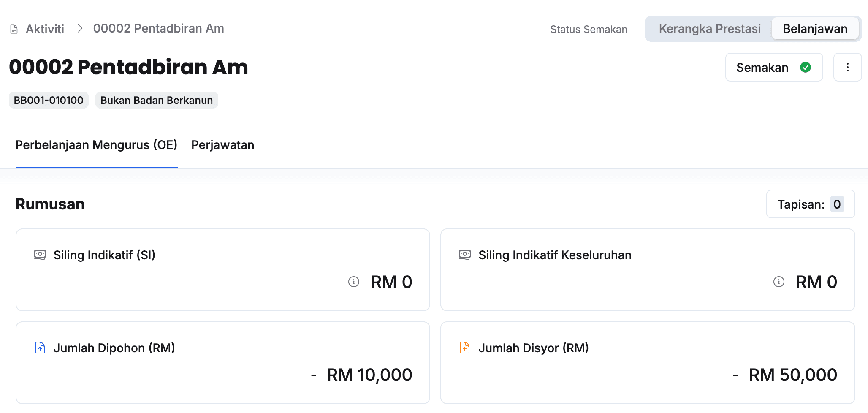Viewport: 868px width, 413px height.
Task: Click the orange document icon for Jumlah Disyor
Action: [465, 348]
